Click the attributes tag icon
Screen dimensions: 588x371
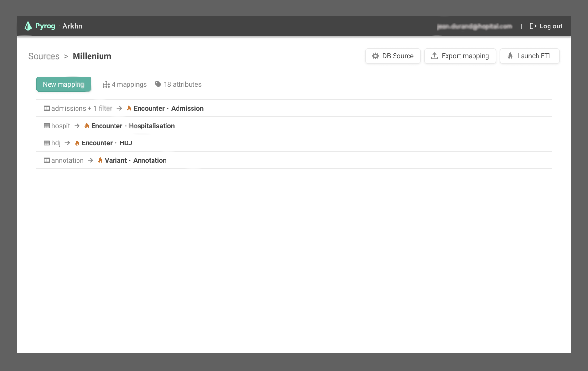click(x=158, y=84)
